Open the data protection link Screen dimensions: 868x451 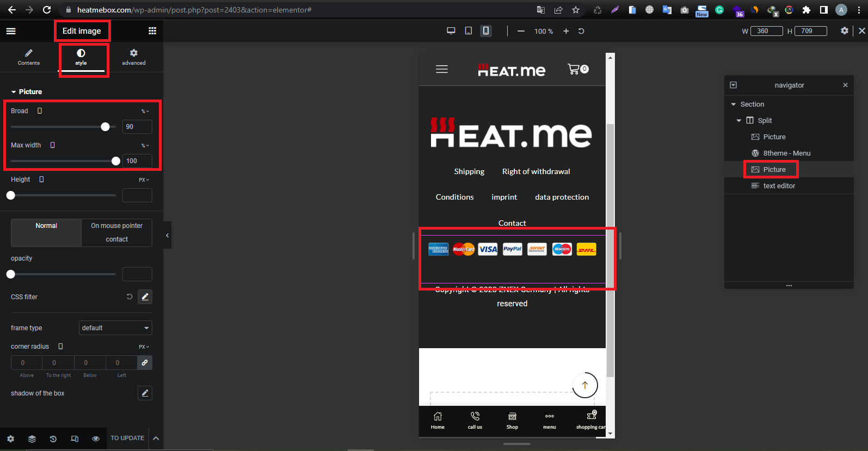pos(562,197)
